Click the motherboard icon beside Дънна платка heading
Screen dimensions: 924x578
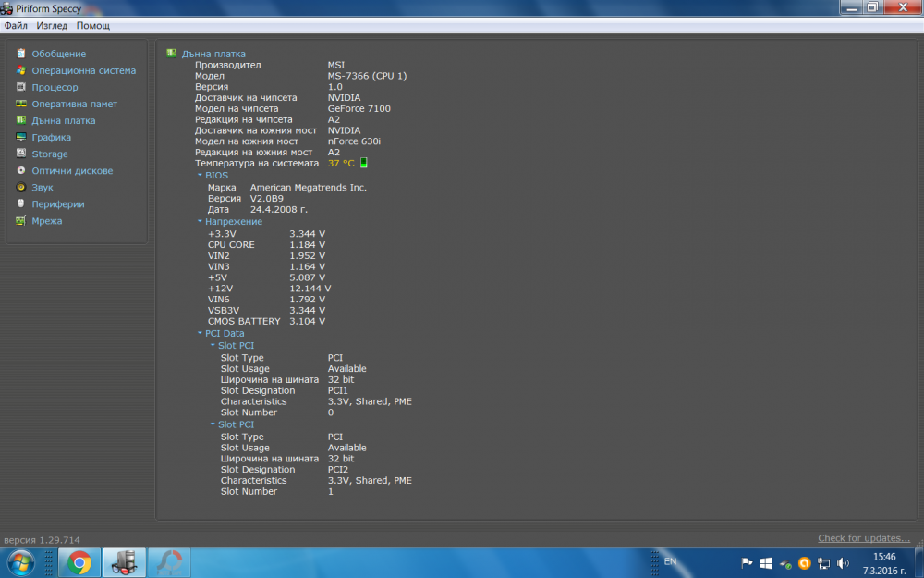[x=172, y=53]
